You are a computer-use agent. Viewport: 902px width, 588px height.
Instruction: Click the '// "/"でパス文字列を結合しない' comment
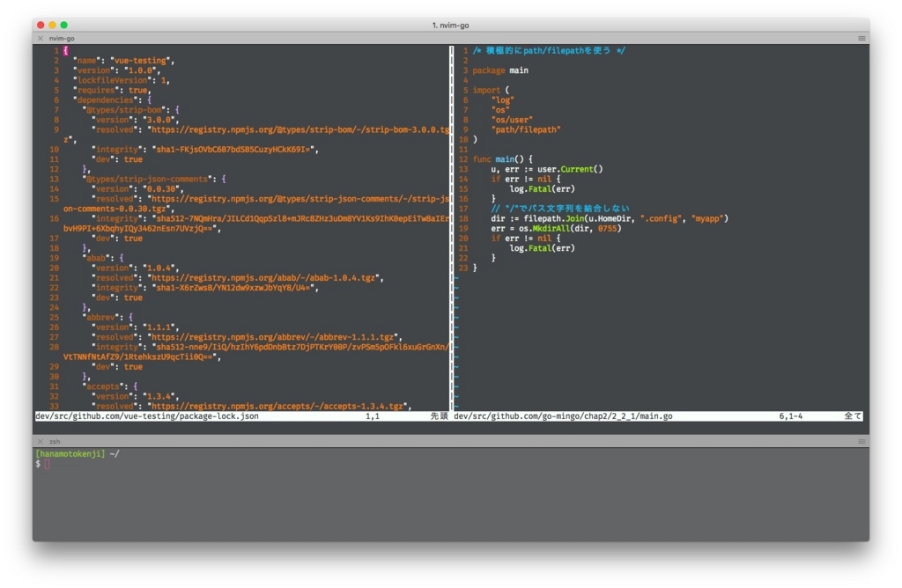pos(560,209)
